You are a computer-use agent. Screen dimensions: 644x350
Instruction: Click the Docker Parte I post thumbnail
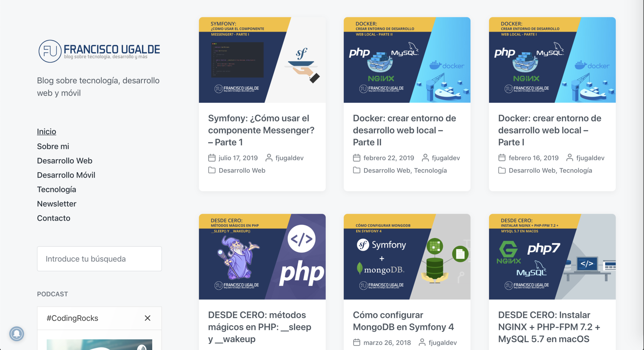point(552,60)
